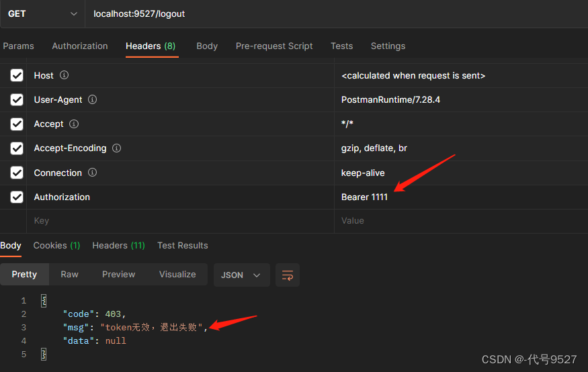The width and height of the screenshot is (588, 372).
Task: Click the empty Value placeholder field
Action: [x=461, y=221]
